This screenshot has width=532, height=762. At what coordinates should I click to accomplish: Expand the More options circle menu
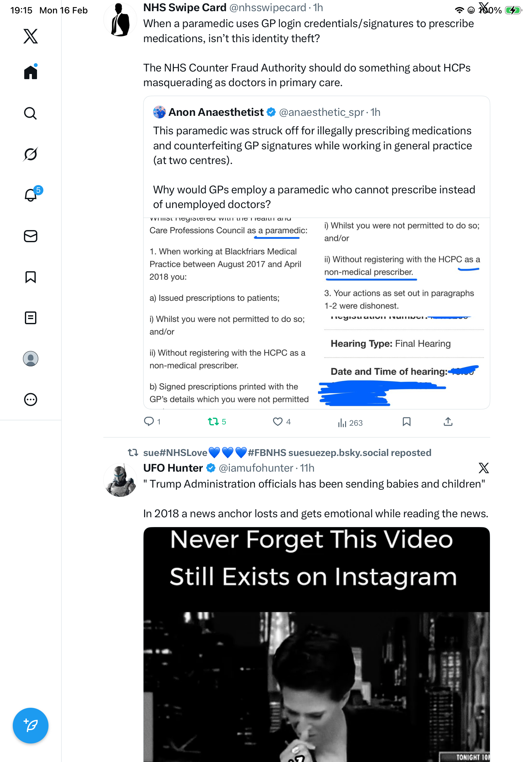[x=31, y=399]
